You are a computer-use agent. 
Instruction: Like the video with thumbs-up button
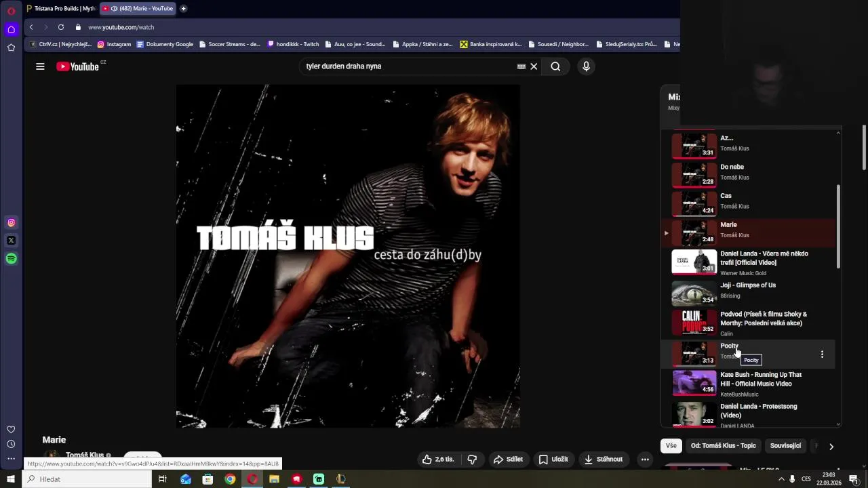[x=438, y=459]
